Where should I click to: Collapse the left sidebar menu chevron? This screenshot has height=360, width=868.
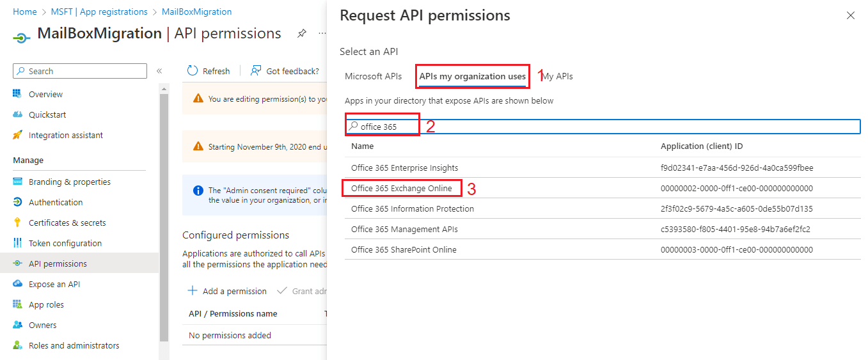[159, 71]
